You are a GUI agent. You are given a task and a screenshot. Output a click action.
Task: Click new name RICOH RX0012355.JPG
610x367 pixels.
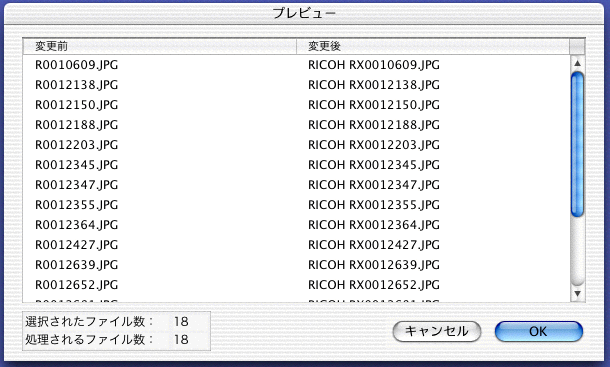(x=374, y=205)
